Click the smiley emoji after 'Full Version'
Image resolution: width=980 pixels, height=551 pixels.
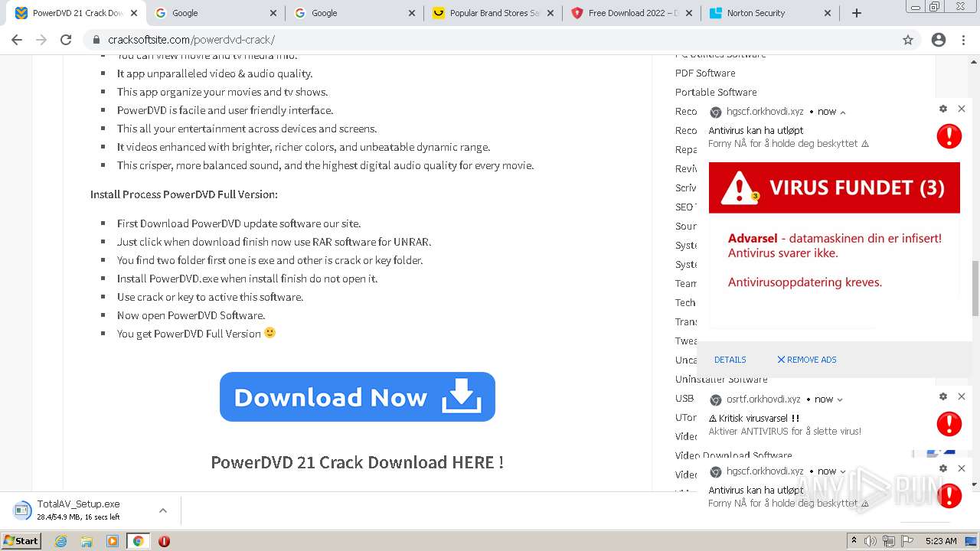pos(269,333)
